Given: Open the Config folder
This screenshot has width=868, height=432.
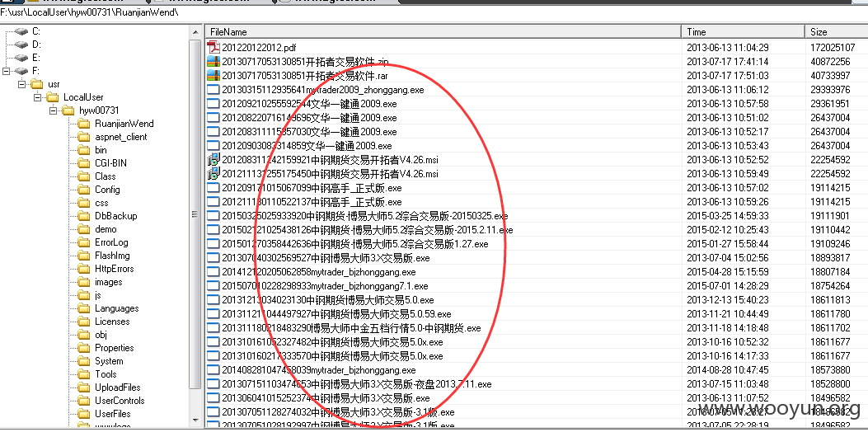Looking at the screenshot, I should tap(107, 190).
